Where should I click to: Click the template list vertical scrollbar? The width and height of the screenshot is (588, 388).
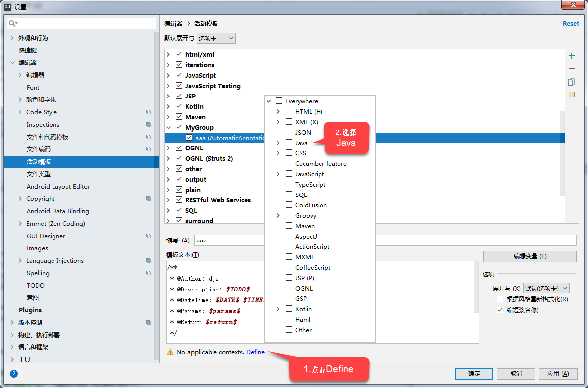[x=562, y=153]
